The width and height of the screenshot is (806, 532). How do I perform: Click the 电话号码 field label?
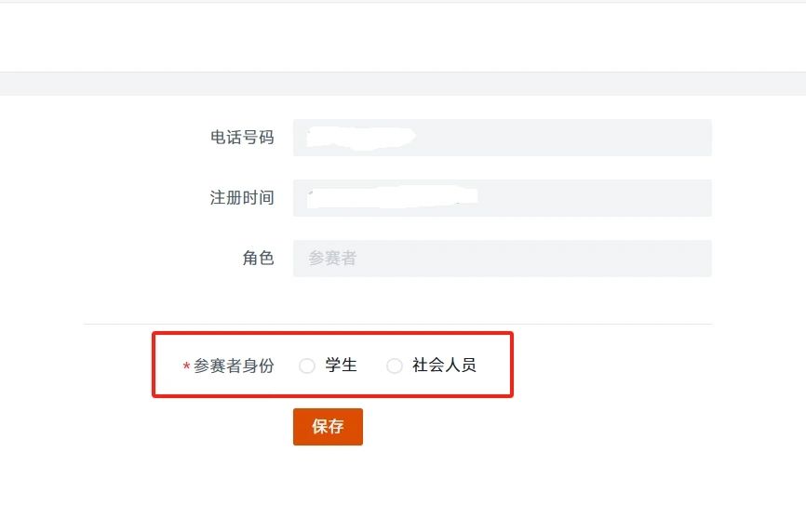click(x=242, y=138)
